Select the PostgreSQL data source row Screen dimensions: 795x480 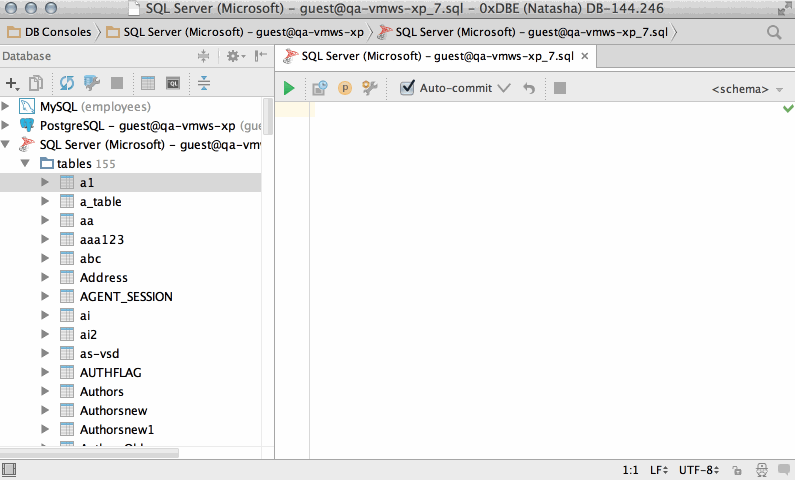click(x=131, y=125)
